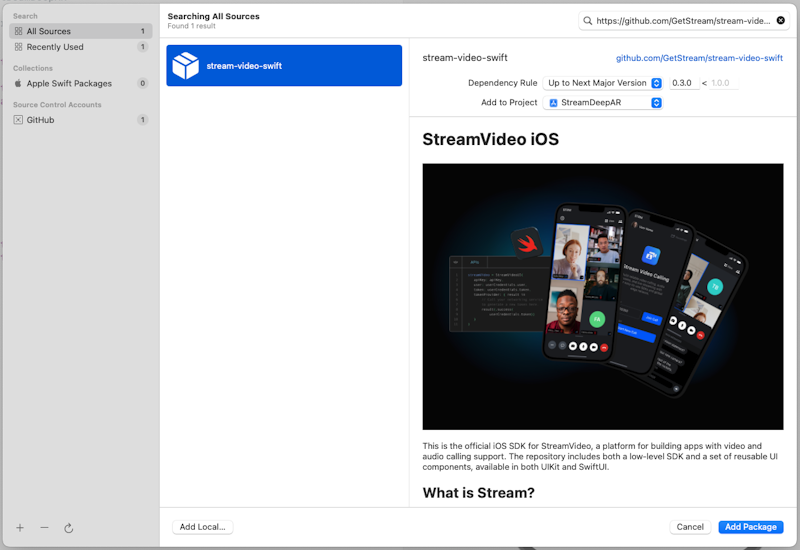Click the stream-video-swift package box icon
Viewport: 800px width, 550px height.
point(185,66)
